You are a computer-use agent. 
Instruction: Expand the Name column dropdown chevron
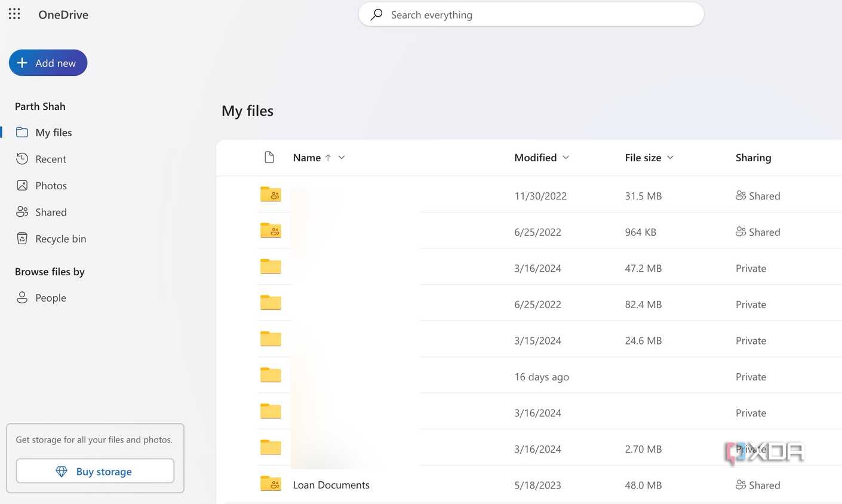(342, 158)
